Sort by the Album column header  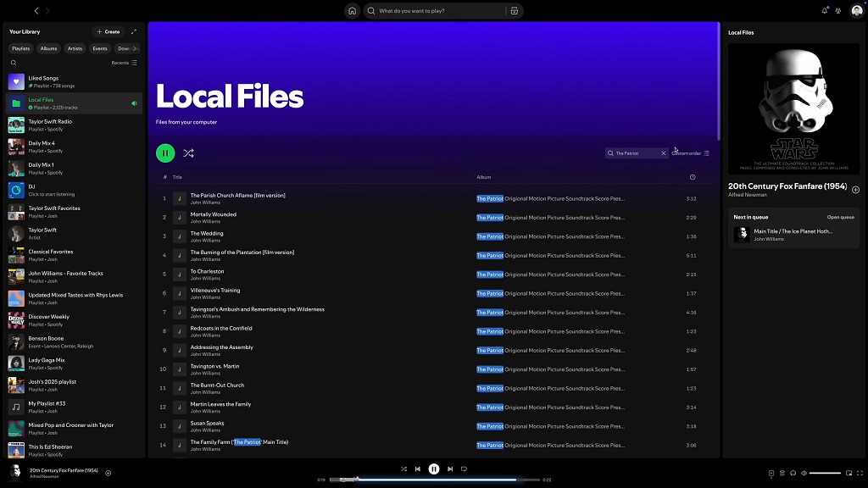point(484,177)
